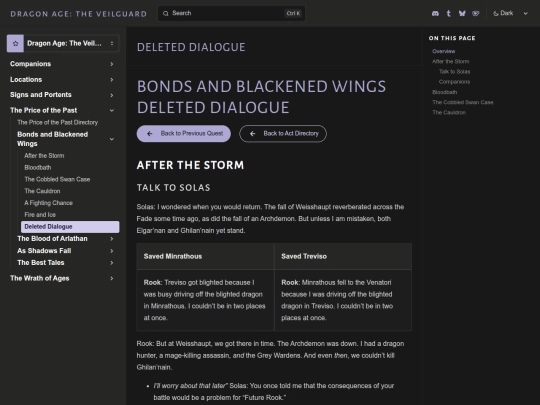
Task: Click the arrow in Back to Previous Quest
Action: (149, 134)
